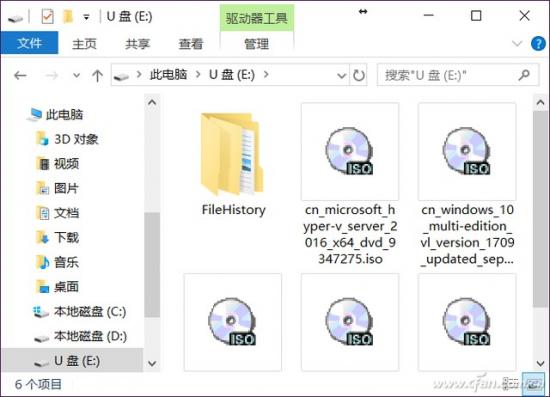The width and height of the screenshot is (550, 397).
Task: Select the FileHistory folder icon
Action: tap(233, 154)
